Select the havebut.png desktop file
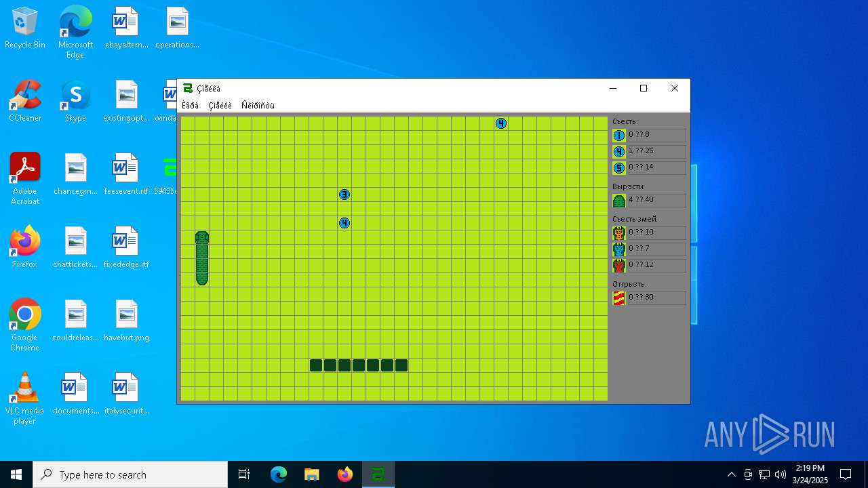Image resolution: width=868 pixels, height=488 pixels. tap(125, 321)
